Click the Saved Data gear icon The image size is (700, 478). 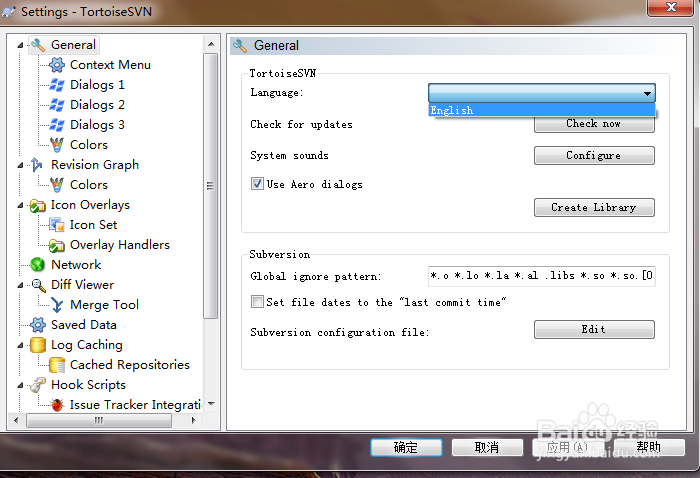click(38, 325)
